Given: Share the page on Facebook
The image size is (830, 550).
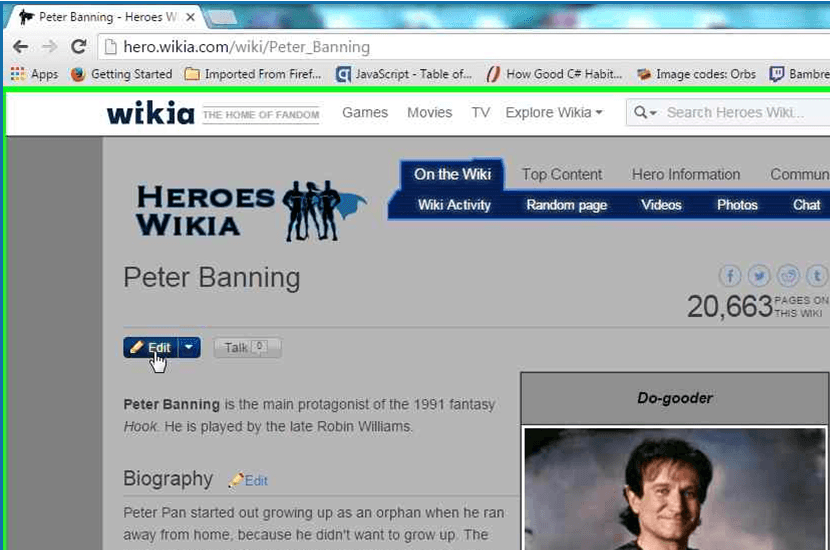Looking at the screenshot, I should pyautogui.click(x=730, y=276).
